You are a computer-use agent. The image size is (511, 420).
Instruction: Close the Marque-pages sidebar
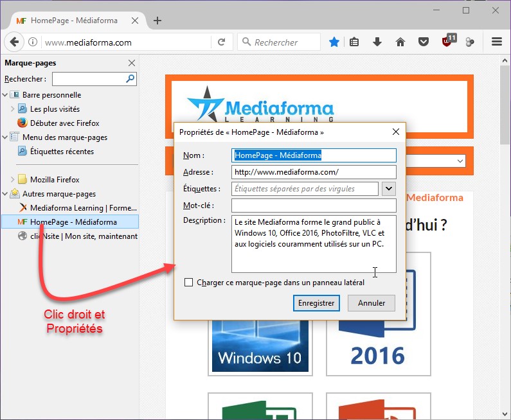132,63
